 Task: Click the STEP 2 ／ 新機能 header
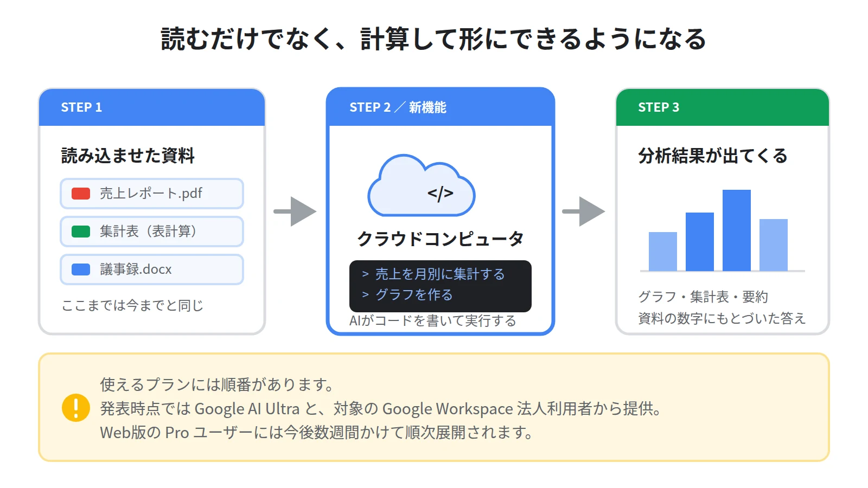[x=441, y=107]
